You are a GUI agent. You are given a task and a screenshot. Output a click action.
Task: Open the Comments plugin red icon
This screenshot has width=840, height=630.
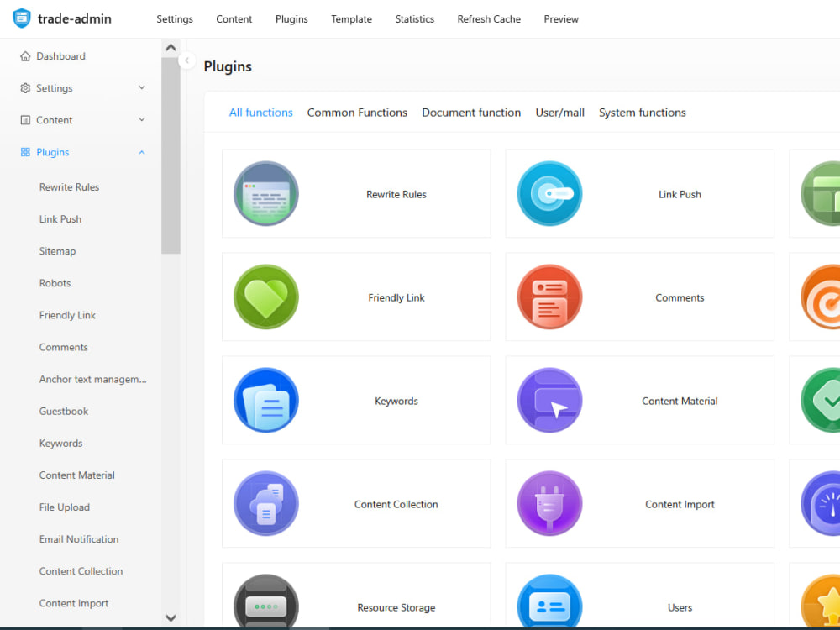coord(549,297)
